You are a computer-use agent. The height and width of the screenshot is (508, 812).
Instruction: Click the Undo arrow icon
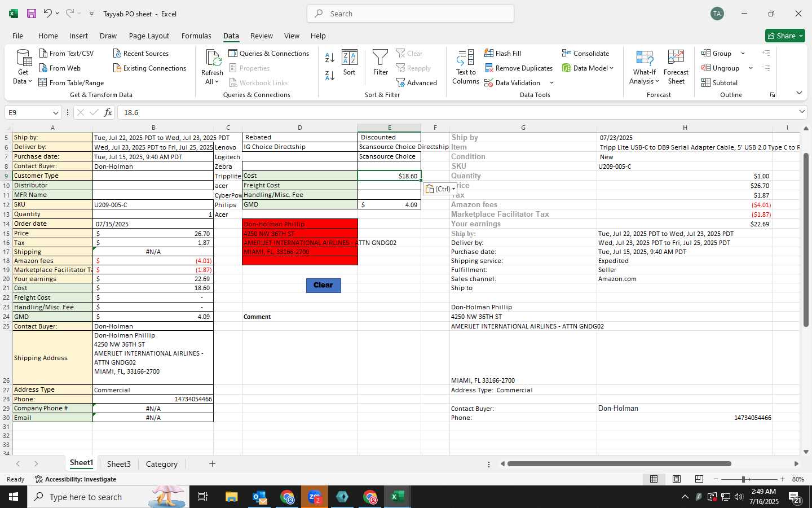click(x=48, y=14)
